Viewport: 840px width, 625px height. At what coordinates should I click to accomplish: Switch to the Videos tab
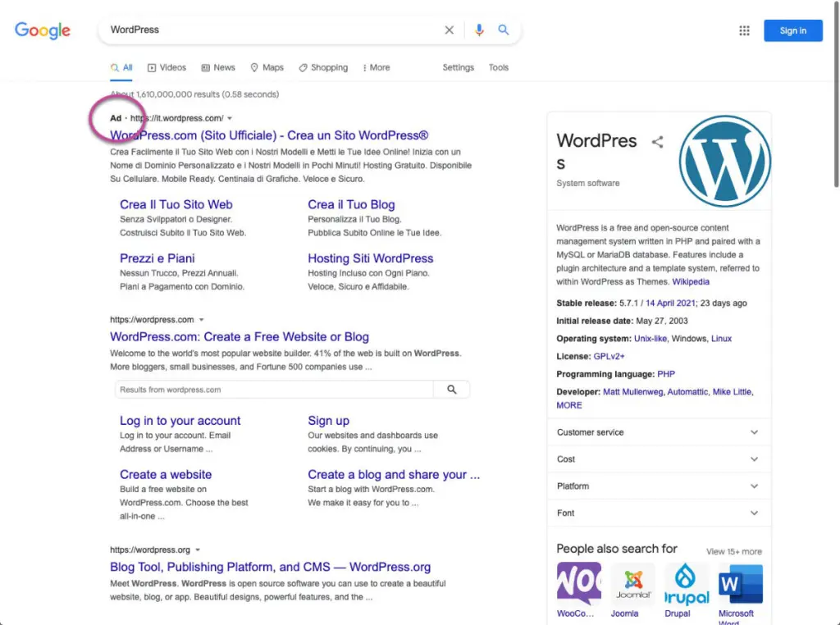tap(167, 67)
